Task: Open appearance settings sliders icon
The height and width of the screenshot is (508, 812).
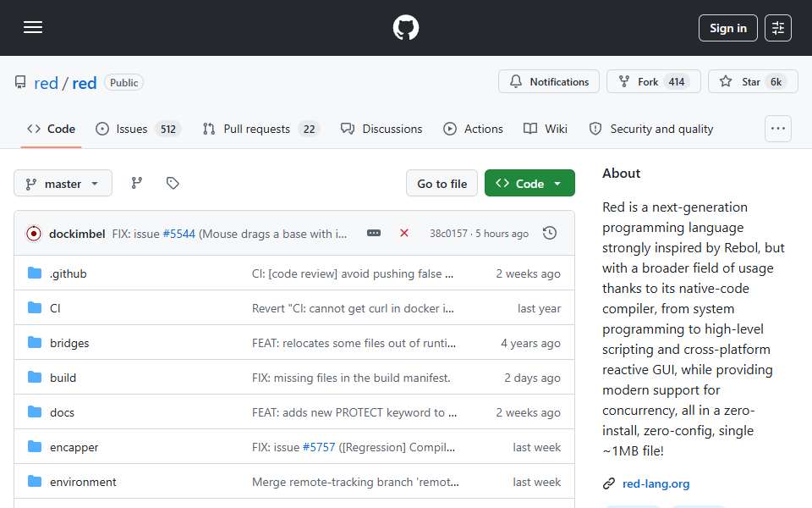Action: tap(778, 28)
